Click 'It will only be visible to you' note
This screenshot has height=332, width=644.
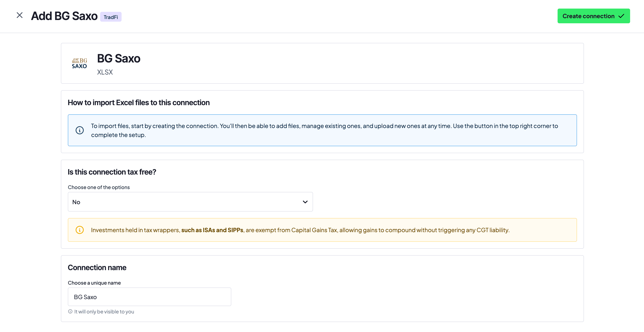pyautogui.click(x=104, y=312)
